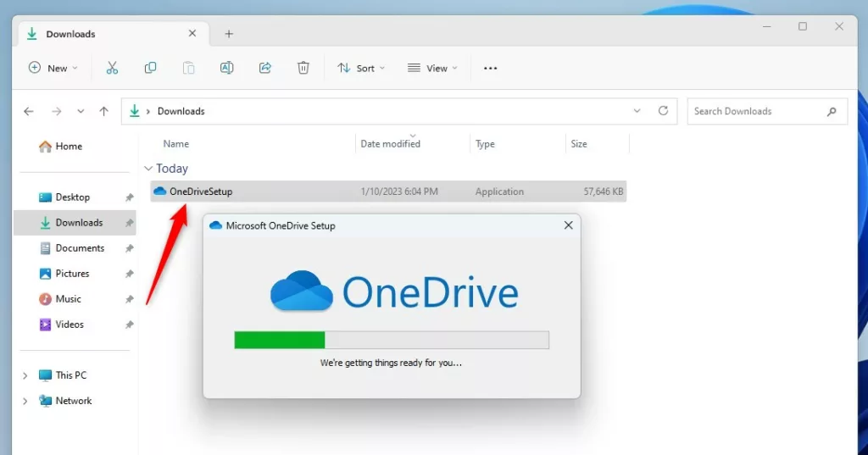Image resolution: width=868 pixels, height=455 pixels.
Task: Open the Sort options dropdown
Action: tap(361, 68)
